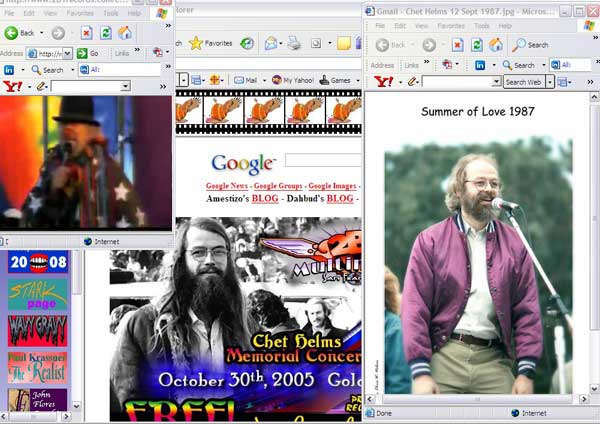This screenshot has width=600, height=424.
Task: Click Google search input field
Action: [323, 160]
